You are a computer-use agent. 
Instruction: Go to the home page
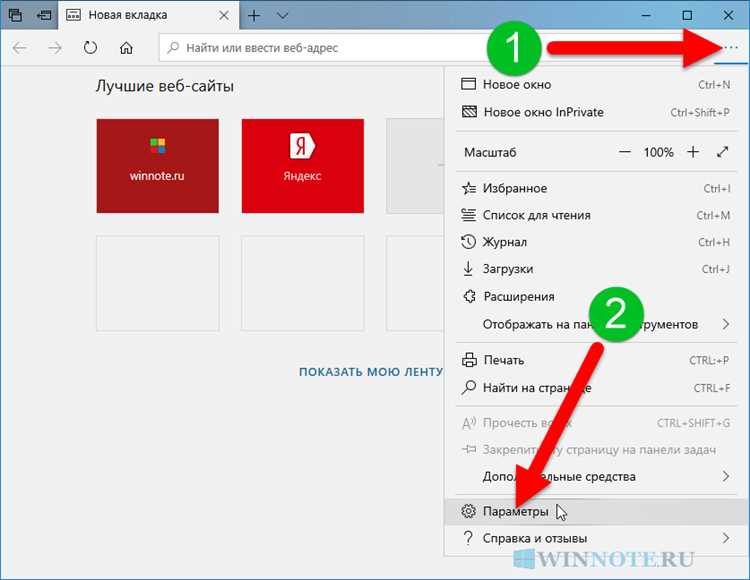pyautogui.click(x=126, y=48)
